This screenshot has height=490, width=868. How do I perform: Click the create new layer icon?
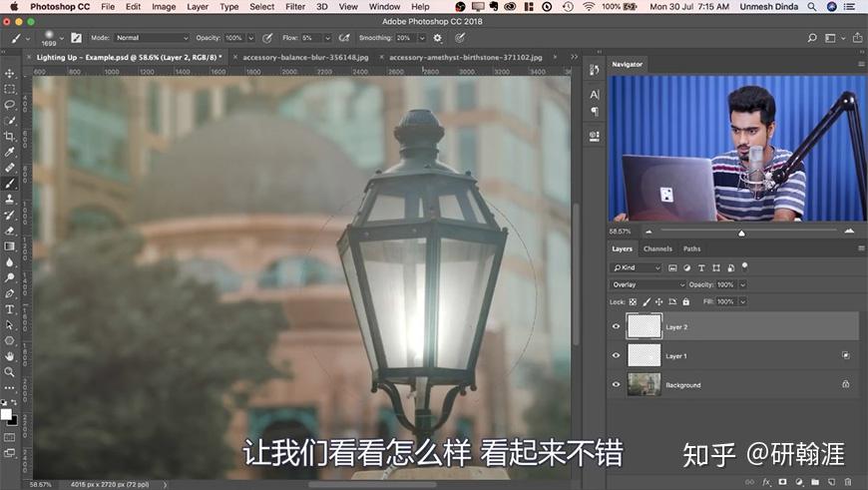[831, 482]
